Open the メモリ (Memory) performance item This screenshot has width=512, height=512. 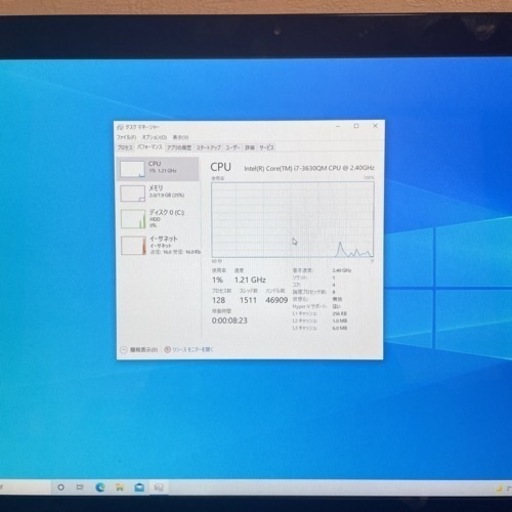(159, 193)
